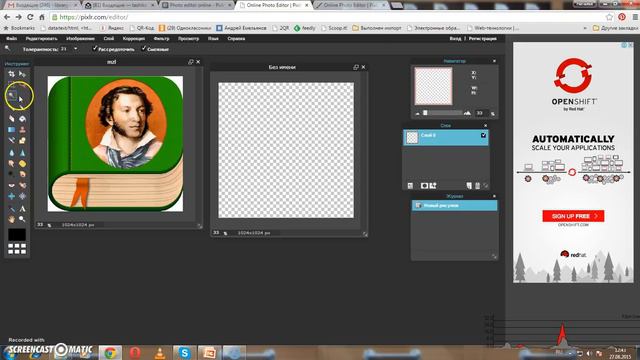Viewport: 640px width, 360px height.
Task: Select the Spot Heal tool
Action: 22,185
